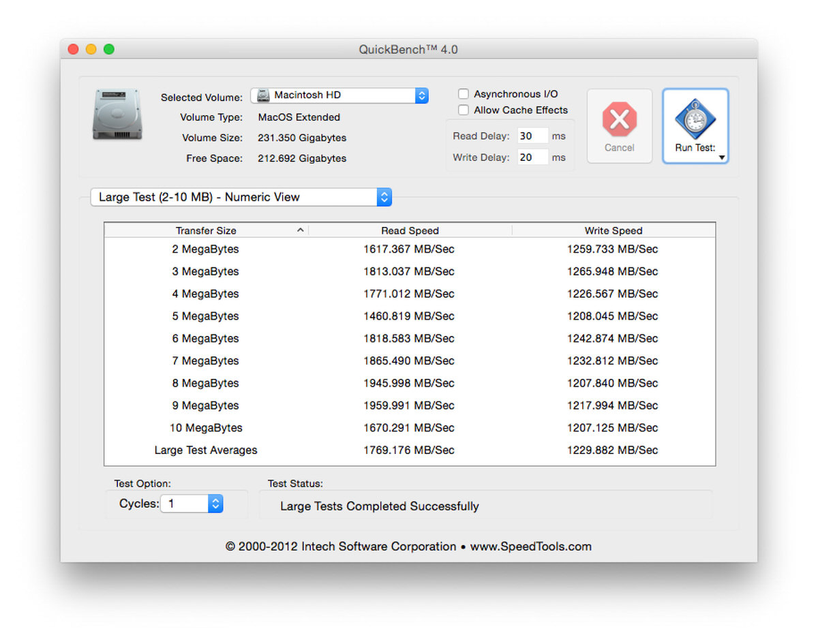Open the Large Test Numeric View dropdown

[x=241, y=197]
